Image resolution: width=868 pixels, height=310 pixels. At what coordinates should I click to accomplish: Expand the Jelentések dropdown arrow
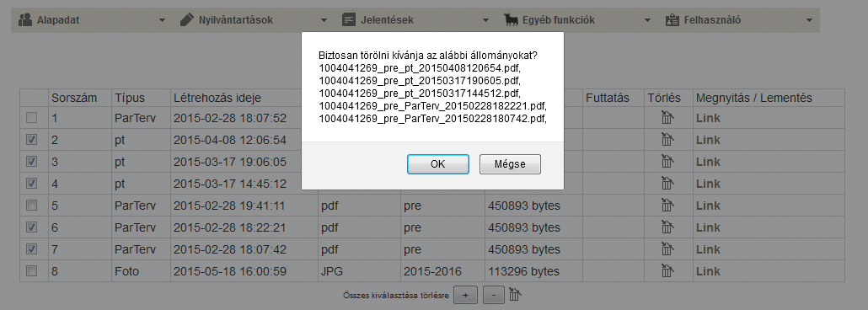click(x=485, y=20)
